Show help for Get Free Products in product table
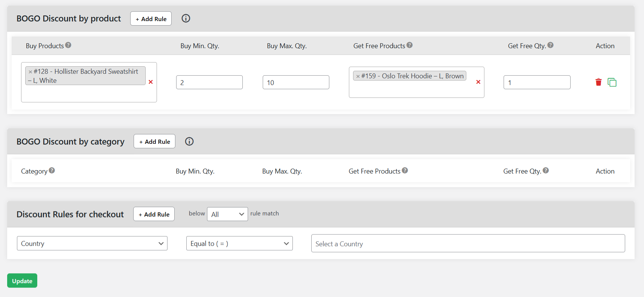The height and width of the screenshot is (297, 644). tap(410, 45)
